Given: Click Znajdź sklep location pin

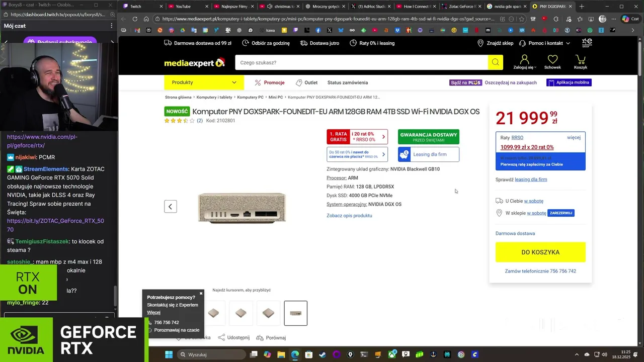Looking at the screenshot, I should [x=480, y=43].
